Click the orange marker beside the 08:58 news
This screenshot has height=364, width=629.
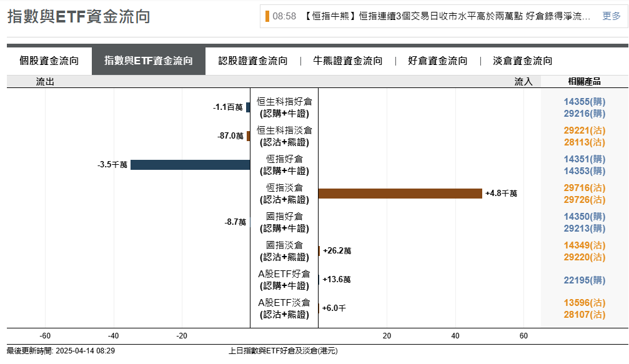coord(267,16)
